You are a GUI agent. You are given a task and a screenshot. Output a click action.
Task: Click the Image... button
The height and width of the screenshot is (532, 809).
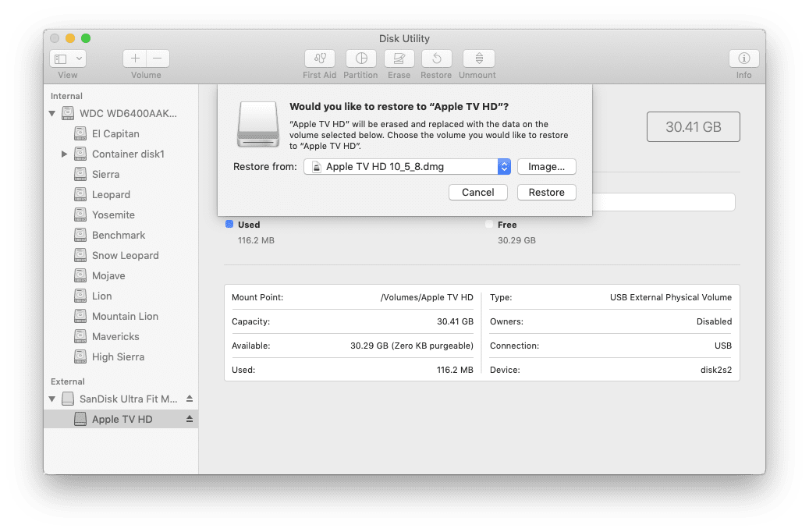546,166
